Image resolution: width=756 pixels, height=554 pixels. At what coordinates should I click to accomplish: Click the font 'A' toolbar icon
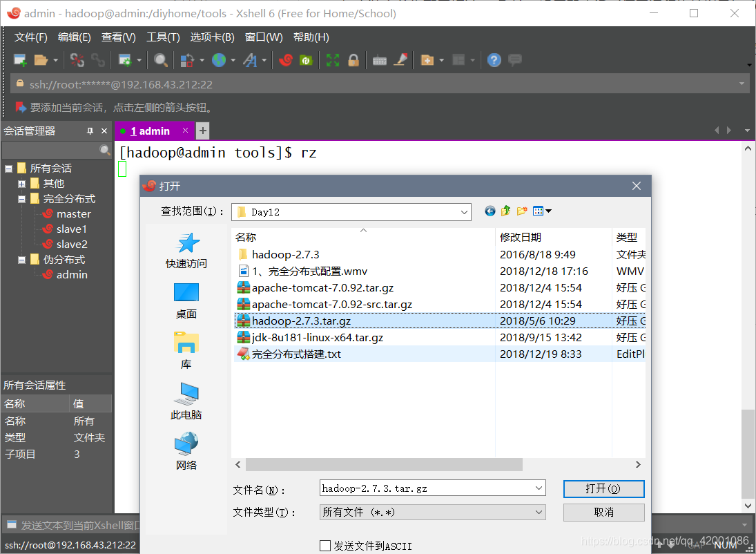tap(250, 60)
